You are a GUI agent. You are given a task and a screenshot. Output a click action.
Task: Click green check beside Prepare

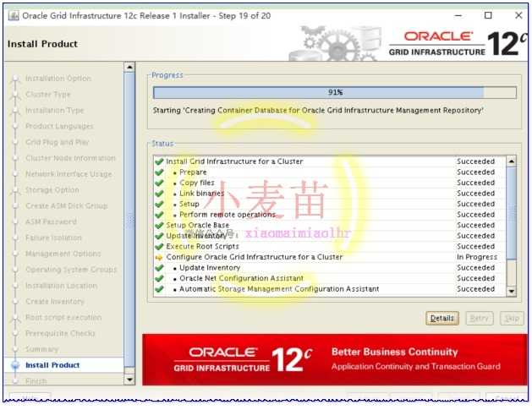click(x=159, y=172)
